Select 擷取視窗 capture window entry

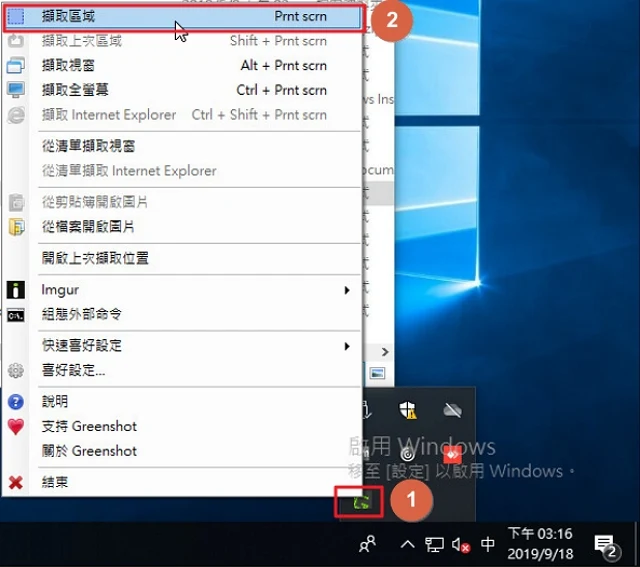click(x=182, y=65)
